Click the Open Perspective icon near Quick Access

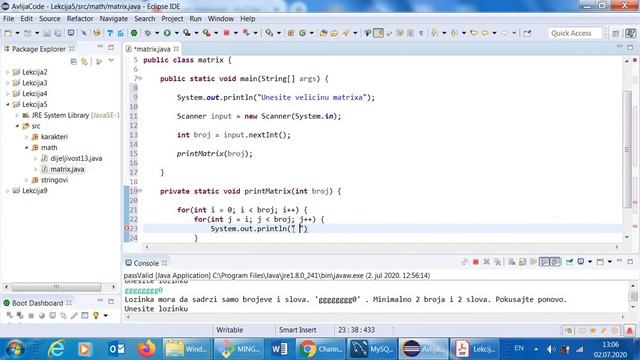(616, 33)
